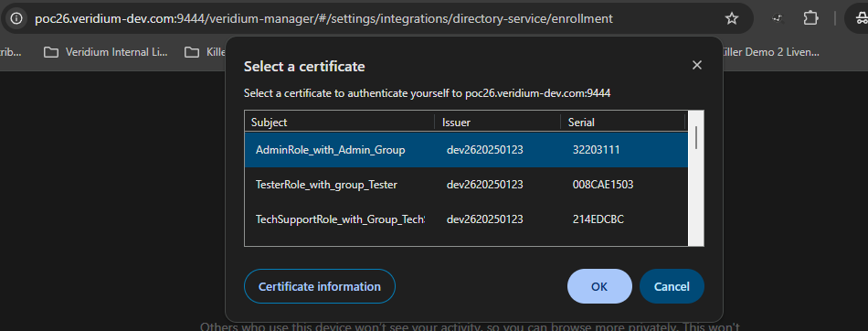Click the extension icon next to bookmark star
The height and width of the screenshot is (331, 868).
778,18
